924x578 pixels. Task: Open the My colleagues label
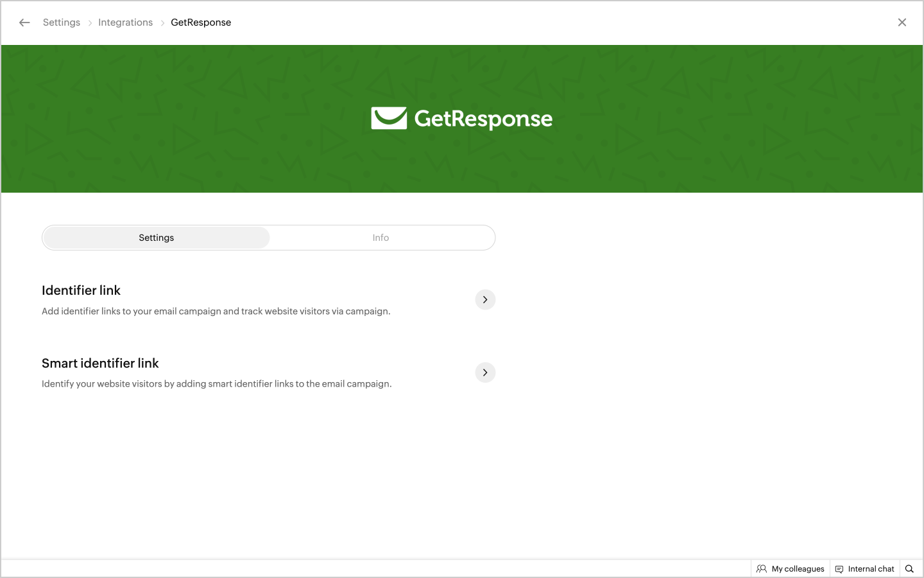(x=798, y=569)
